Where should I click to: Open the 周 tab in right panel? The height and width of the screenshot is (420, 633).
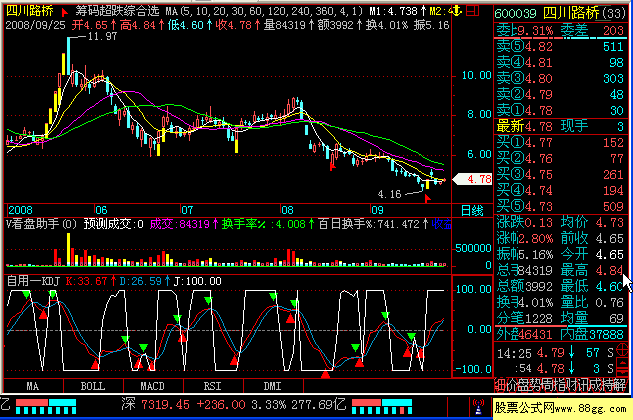(x=547, y=385)
